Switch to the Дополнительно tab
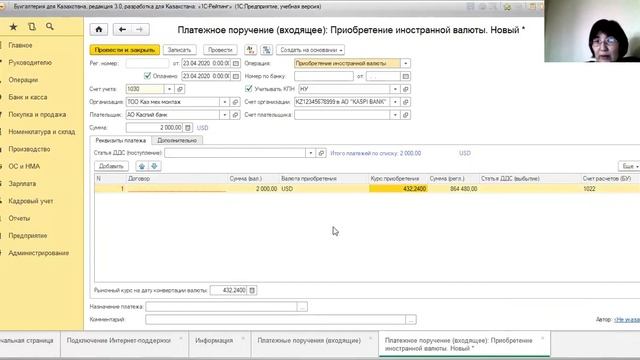 [177, 140]
